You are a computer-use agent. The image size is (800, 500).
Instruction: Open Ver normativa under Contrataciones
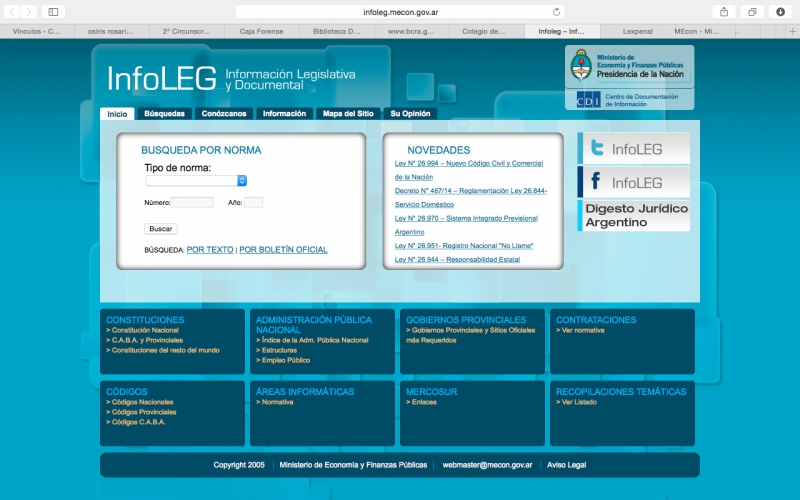pyautogui.click(x=580, y=330)
